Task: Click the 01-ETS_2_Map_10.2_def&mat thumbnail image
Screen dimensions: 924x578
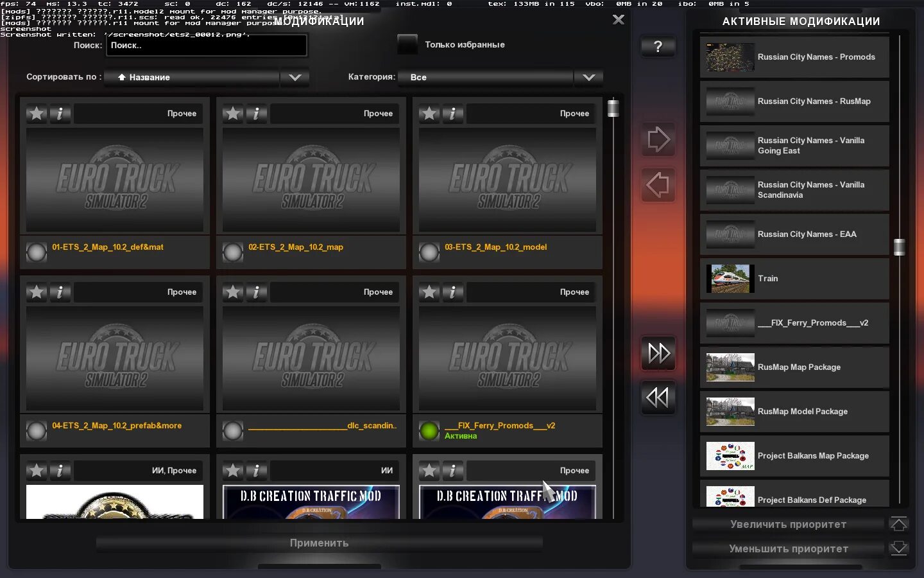Action: tap(115, 180)
